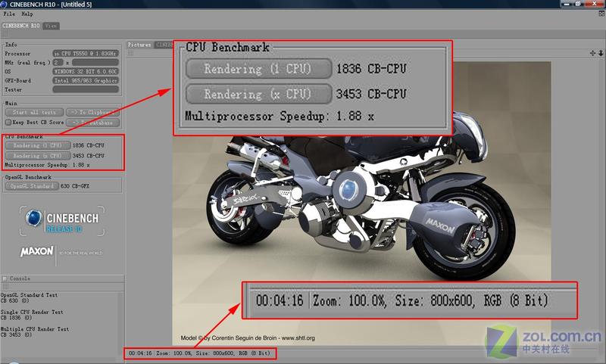The height and width of the screenshot is (364, 606).
Task: Click the CINEBENCH Release 10 logo
Action: click(x=62, y=221)
